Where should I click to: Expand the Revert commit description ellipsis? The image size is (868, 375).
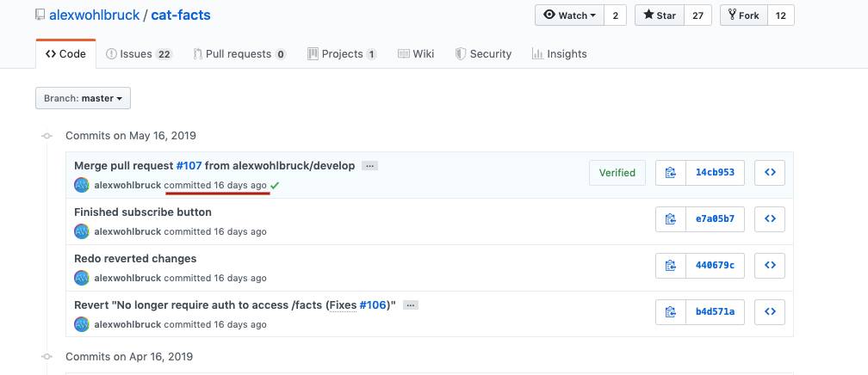pos(410,304)
